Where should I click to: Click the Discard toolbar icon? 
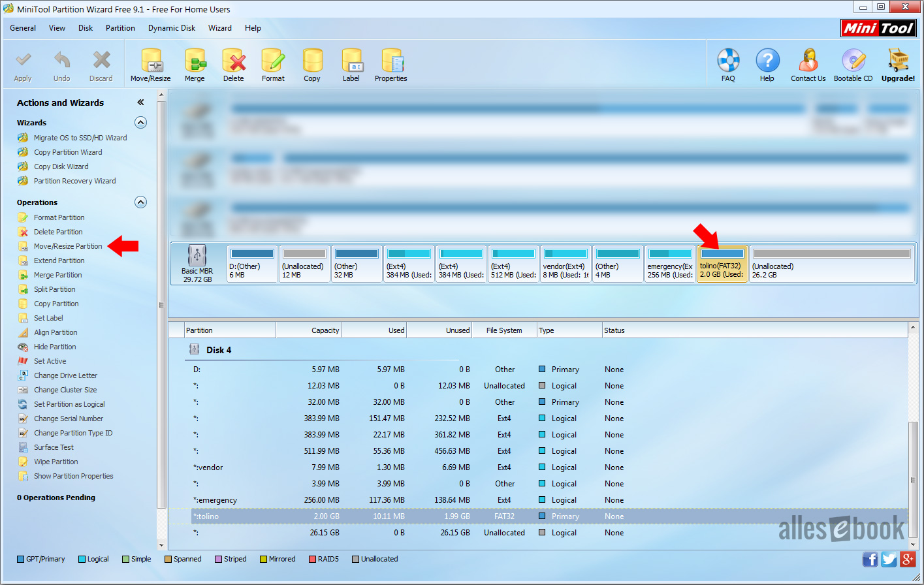click(101, 60)
